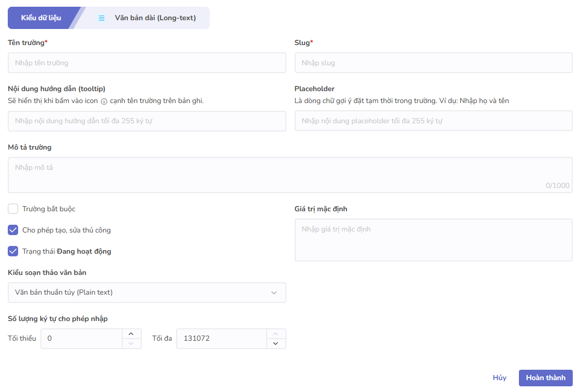The height and width of the screenshot is (392, 579).
Task: Uncheck Cho phép tạo, sửa thủ công
Action: pyautogui.click(x=13, y=230)
